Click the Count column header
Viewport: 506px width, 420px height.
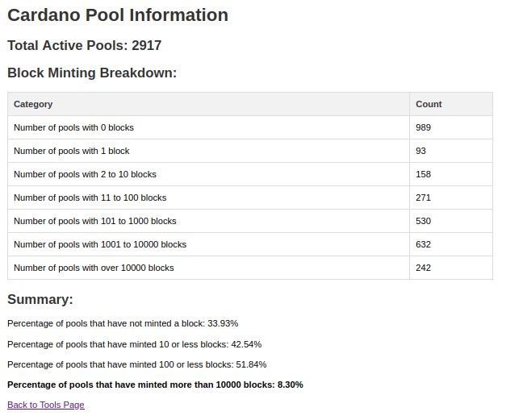(429, 104)
